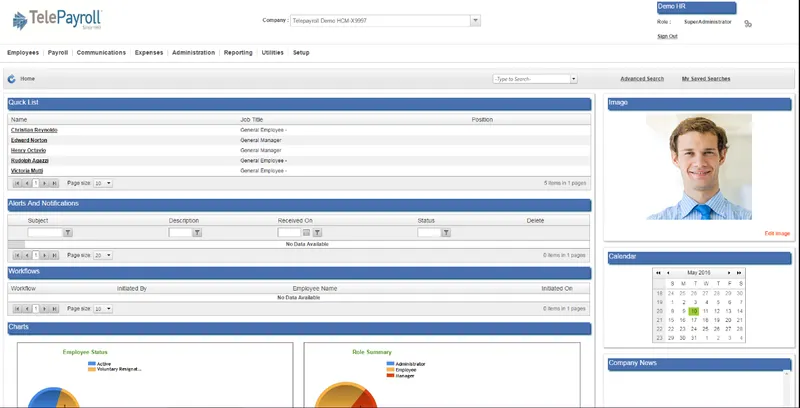
Task: Go to next page in Quick List pager
Action: (45, 183)
